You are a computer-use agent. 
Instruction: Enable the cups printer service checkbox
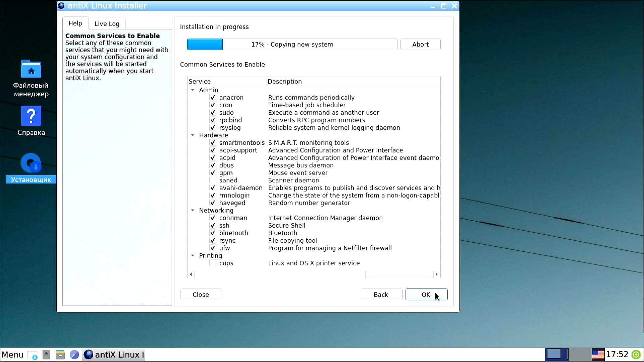pos(213,263)
